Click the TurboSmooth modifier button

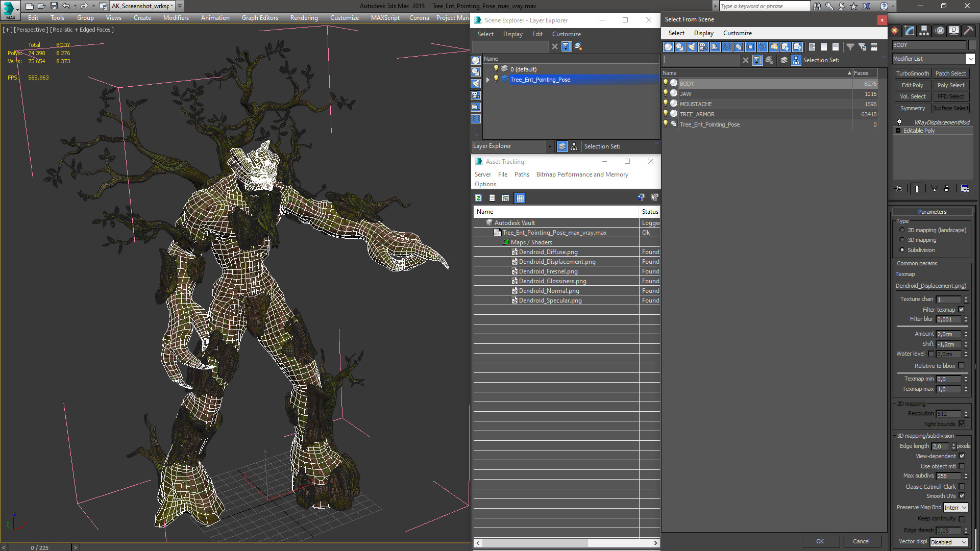pyautogui.click(x=912, y=73)
